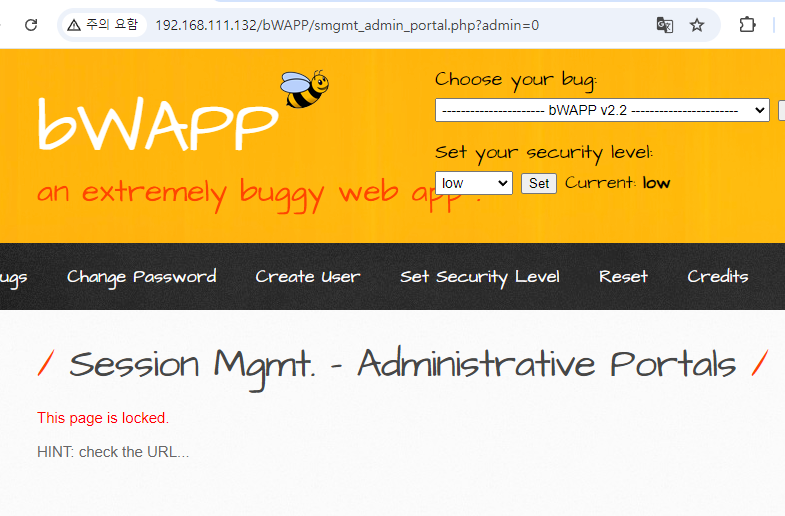The height and width of the screenshot is (516, 785).
Task: Open the Google Translate page icon
Action: [664, 25]
